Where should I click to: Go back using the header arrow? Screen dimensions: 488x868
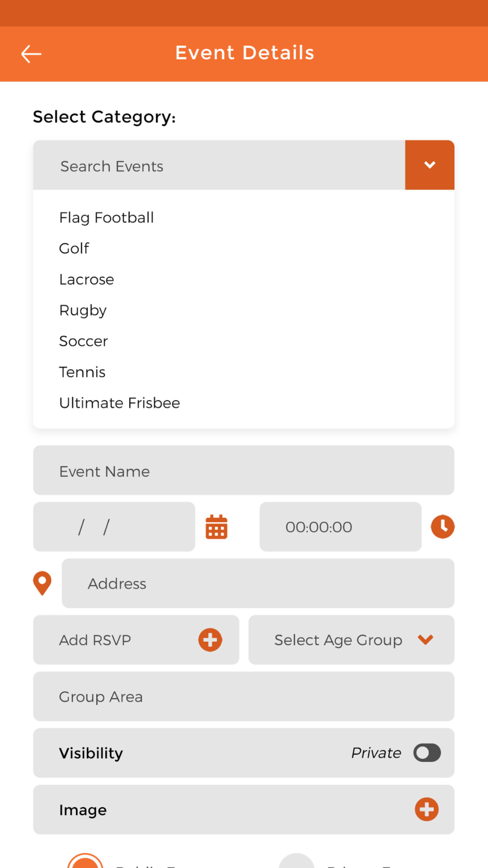click(x=31, y=54)
